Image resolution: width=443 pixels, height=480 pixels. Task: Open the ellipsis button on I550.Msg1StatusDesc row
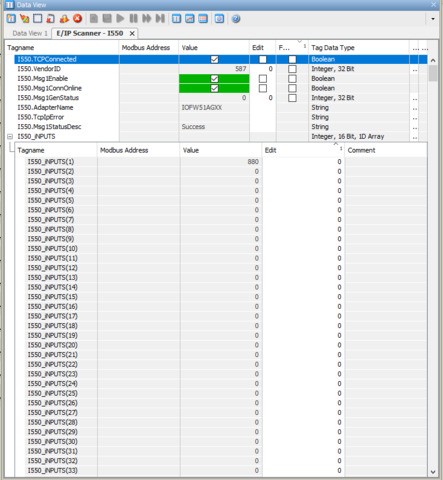tap(415, 128)
